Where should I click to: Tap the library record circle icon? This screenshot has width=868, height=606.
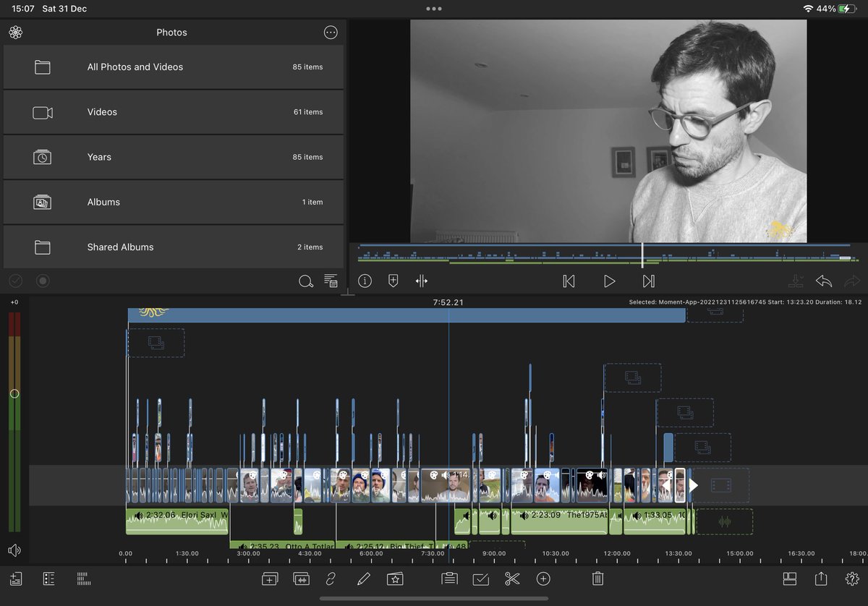tap(43, 281)
